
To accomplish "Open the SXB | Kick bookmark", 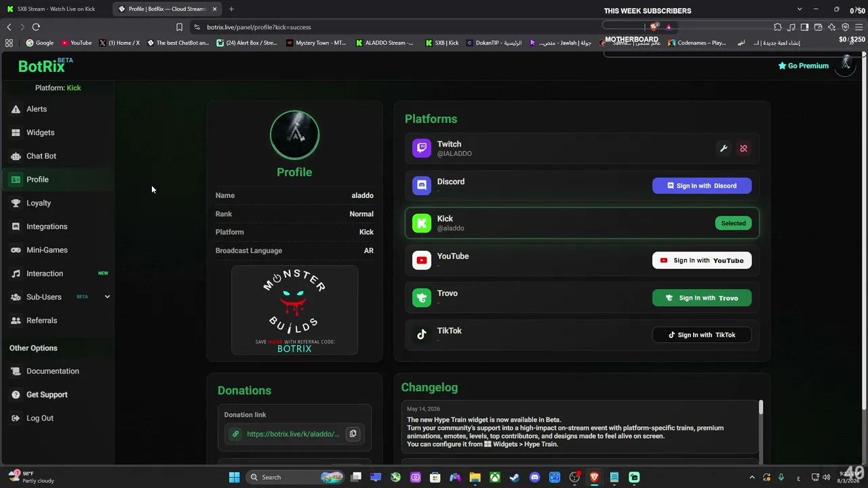I will pos(441,43).
